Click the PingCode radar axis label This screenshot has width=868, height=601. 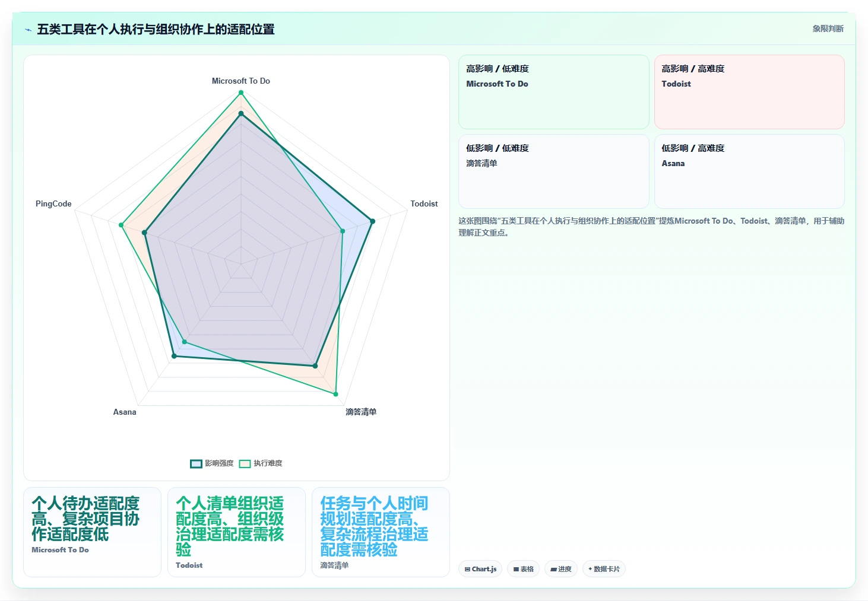coord(53,203)
